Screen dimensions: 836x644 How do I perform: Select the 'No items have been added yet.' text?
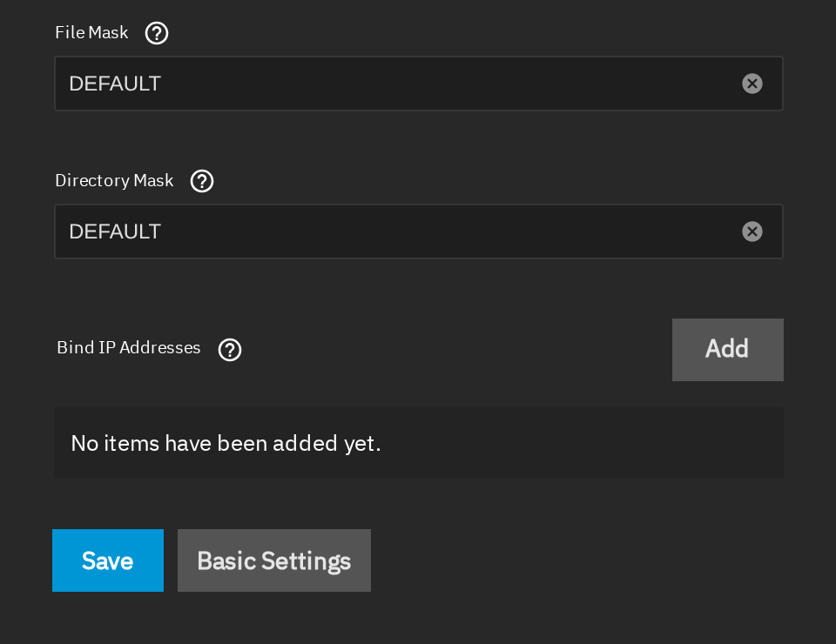click(226, 443)
